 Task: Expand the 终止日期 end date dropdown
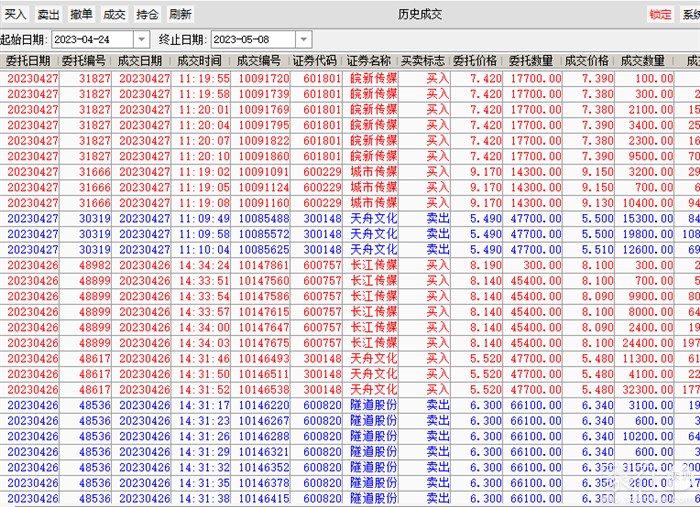303,39
